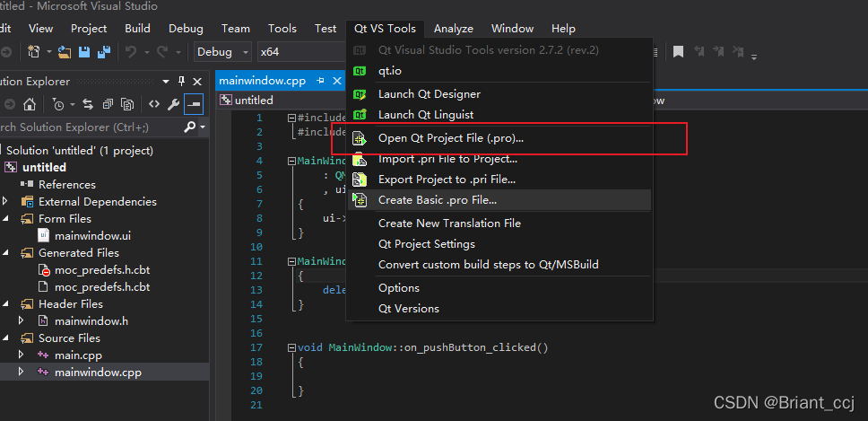Image resolution: width=868 pixels, height=421 pixels.
Task: Select mainwindow.cpp in Solution Explorer tree
Action: tap(98, 373)
